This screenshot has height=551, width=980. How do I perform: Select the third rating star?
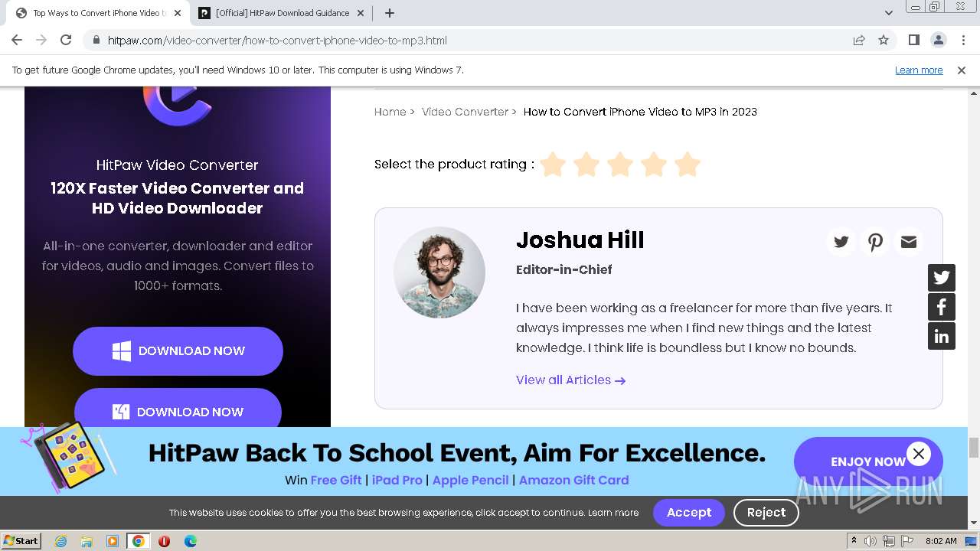point(620,164)
